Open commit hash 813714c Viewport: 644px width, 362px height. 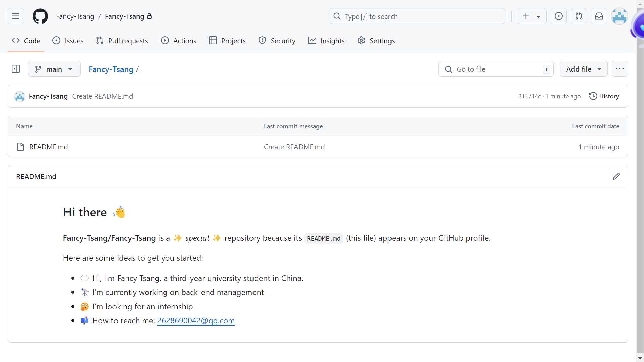tap(530, 96)
